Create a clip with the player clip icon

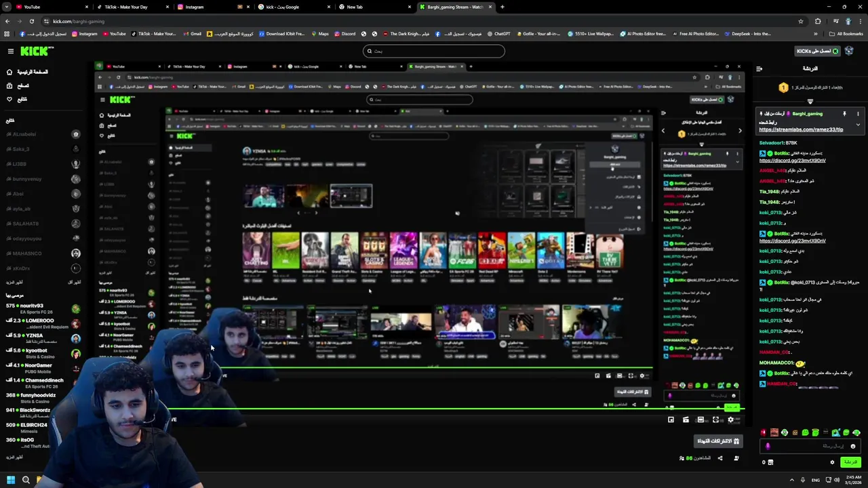click(x=686, y=420)
